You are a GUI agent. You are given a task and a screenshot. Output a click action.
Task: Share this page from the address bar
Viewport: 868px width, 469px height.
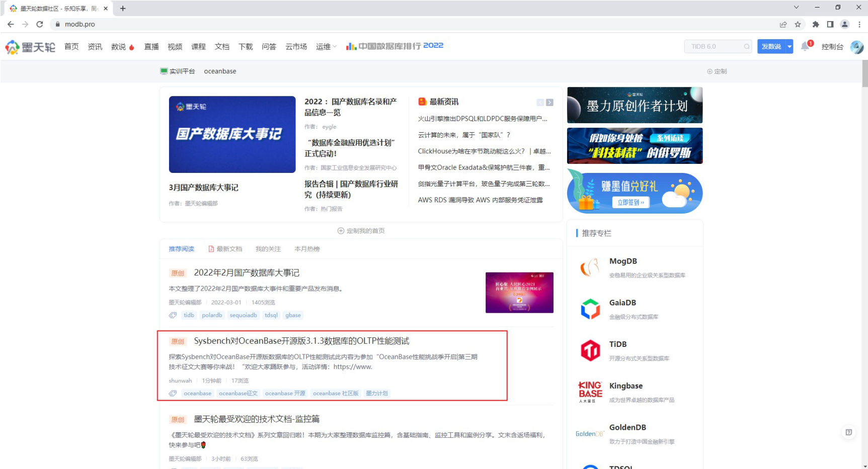783,24
